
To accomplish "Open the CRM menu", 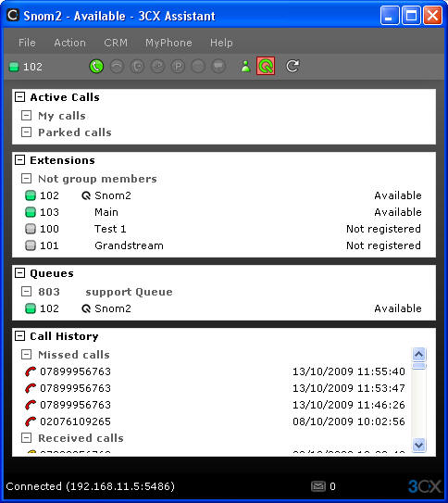I will click(x=116, y=43).
